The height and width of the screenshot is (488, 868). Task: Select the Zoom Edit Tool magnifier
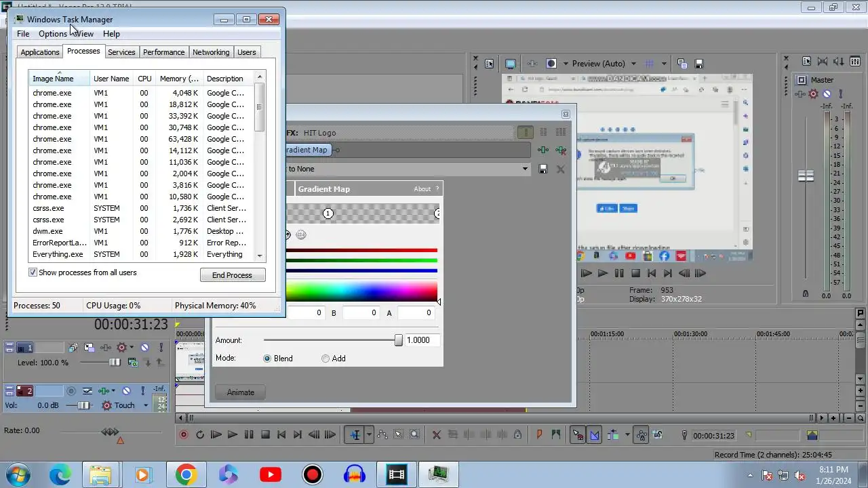[x=415, y=434]
